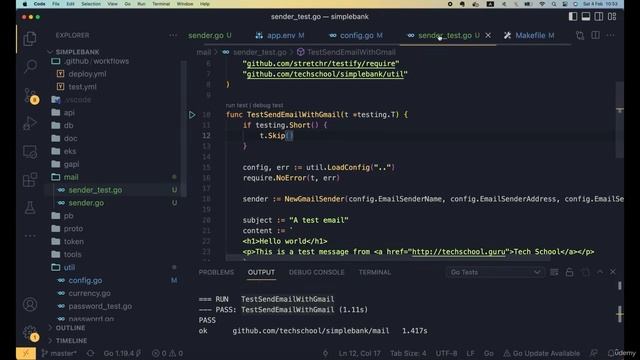The width and height of the screenshot is (640, 360).
Task: Open sender.go in the file tree
Action: pos(86,203)
